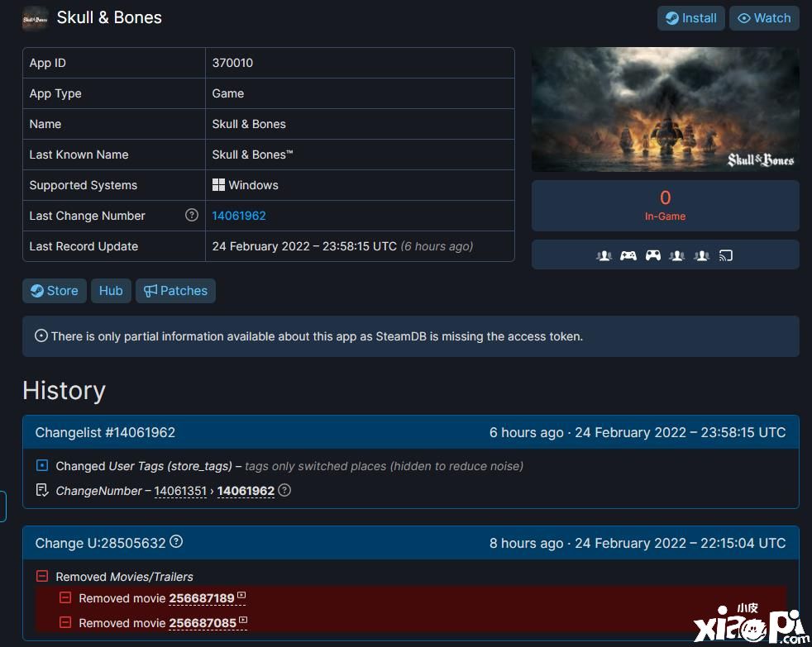This screenshot has width=812, height=647.
Task: Open change number 14061962 link in the info table
Action: [239, 216]
